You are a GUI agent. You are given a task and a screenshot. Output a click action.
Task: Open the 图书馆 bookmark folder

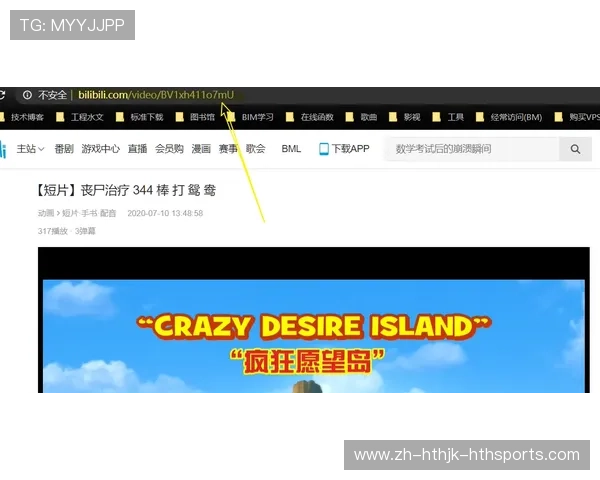[202, 117]
